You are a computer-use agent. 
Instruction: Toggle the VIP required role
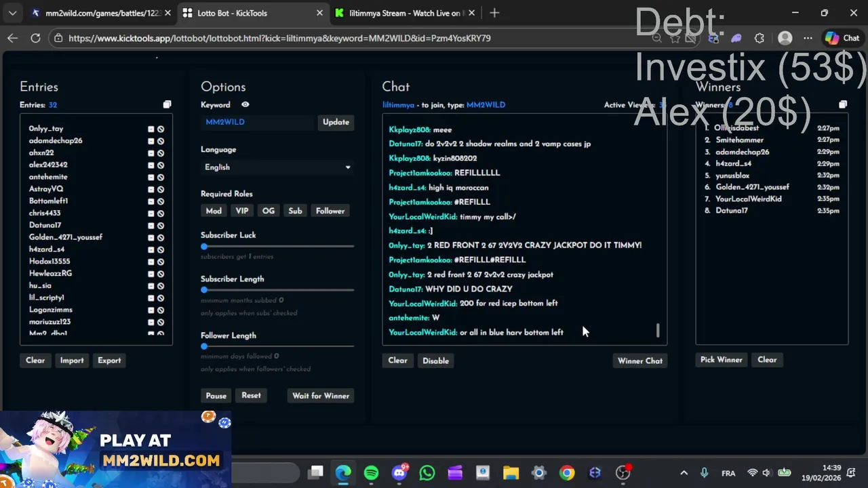[242, 211]
